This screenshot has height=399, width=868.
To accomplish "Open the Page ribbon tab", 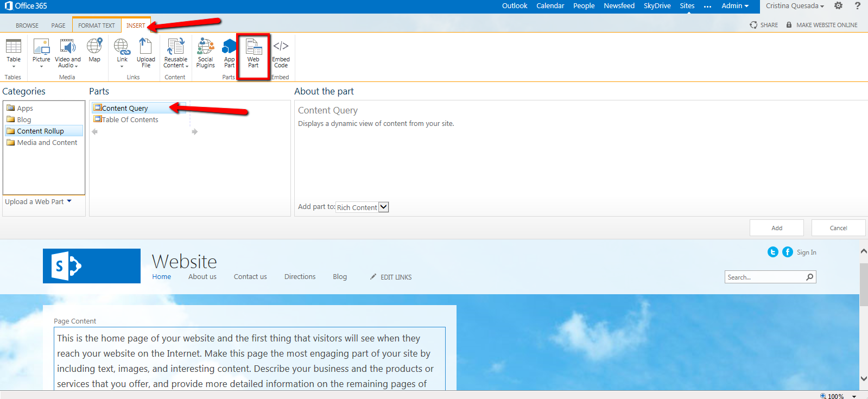I will click(x=58, y=26).
